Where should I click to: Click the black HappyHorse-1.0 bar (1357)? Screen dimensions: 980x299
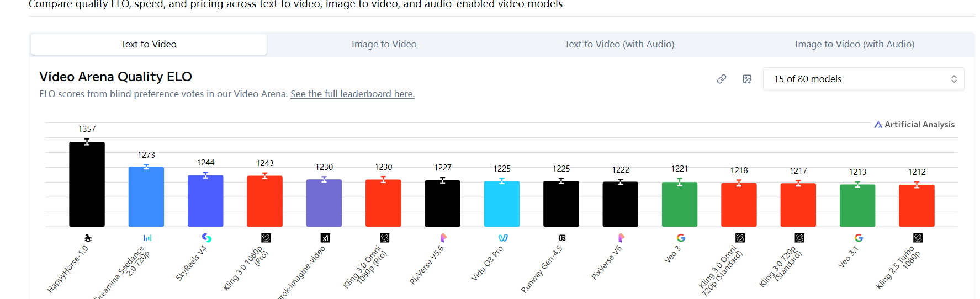coord(87,184)
